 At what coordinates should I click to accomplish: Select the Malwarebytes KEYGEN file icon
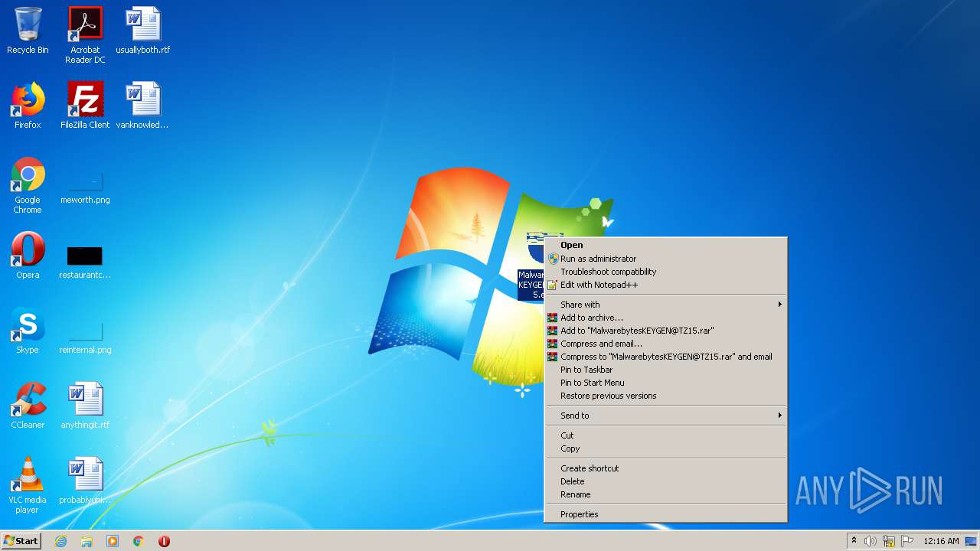click(531, 268)
